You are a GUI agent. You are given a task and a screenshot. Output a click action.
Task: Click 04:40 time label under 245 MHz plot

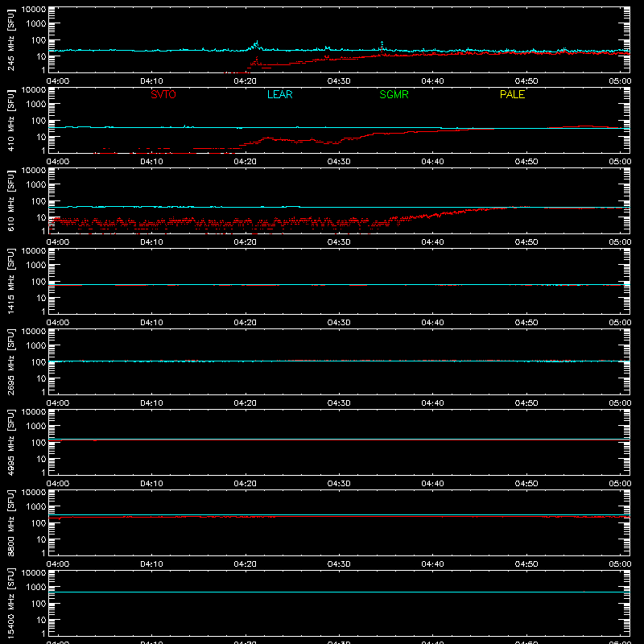(x=432, y=81)
